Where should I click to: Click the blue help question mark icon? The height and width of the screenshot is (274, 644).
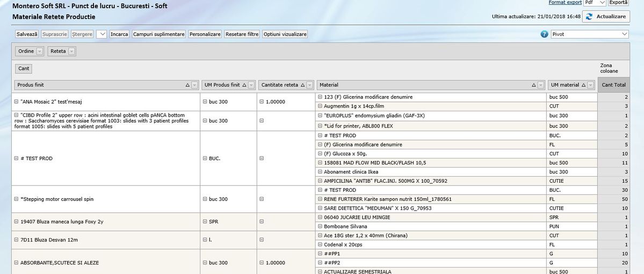[545, 34]
